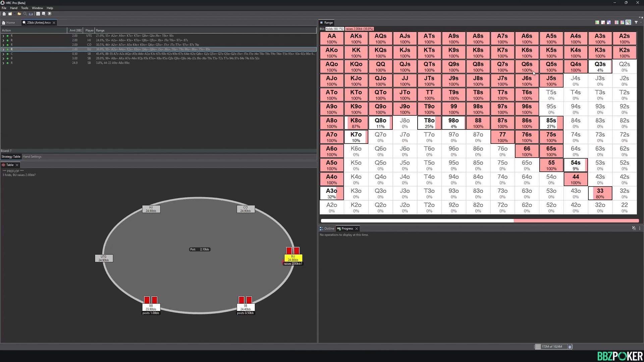Switch to the Hand Settings tab
Screen dimensions: 644x362
point(32,157)
